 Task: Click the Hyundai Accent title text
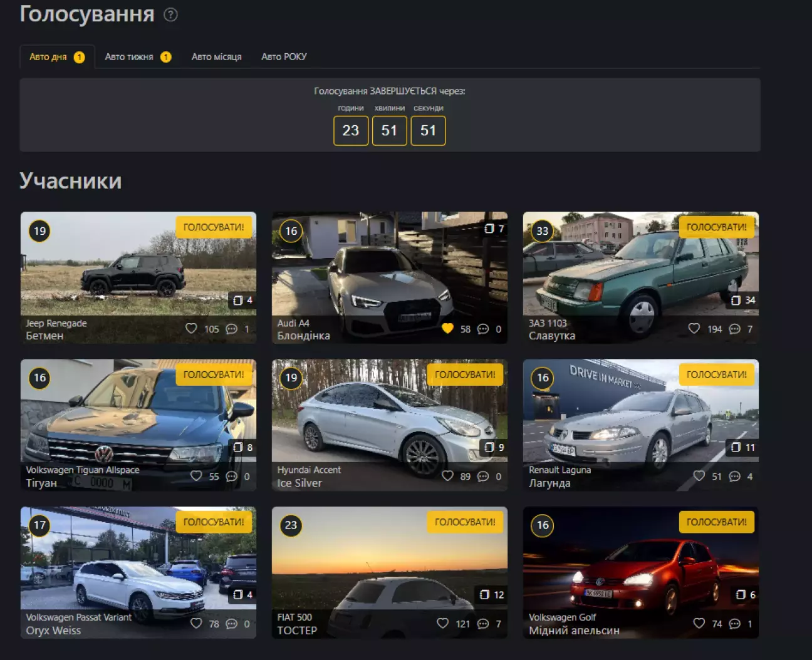(309, 470)
